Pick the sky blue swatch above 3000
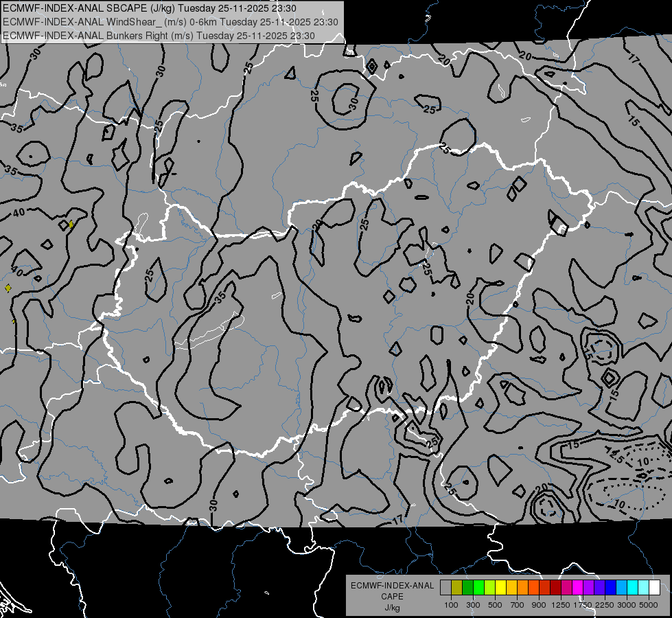672x618 pixels. 622,587
